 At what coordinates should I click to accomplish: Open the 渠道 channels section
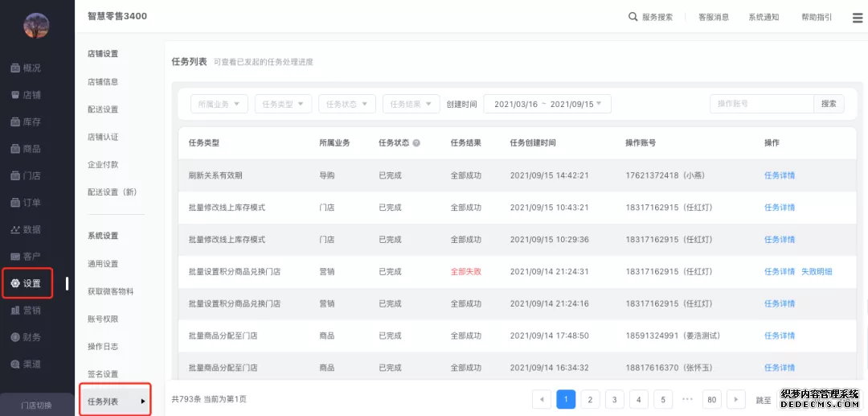click(26, 365)
